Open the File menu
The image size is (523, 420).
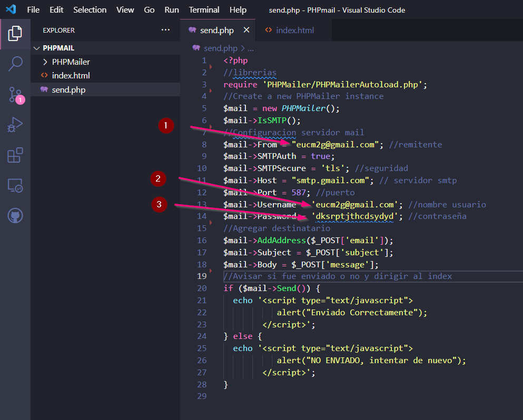pyautogui.click(x=33, y=10)
